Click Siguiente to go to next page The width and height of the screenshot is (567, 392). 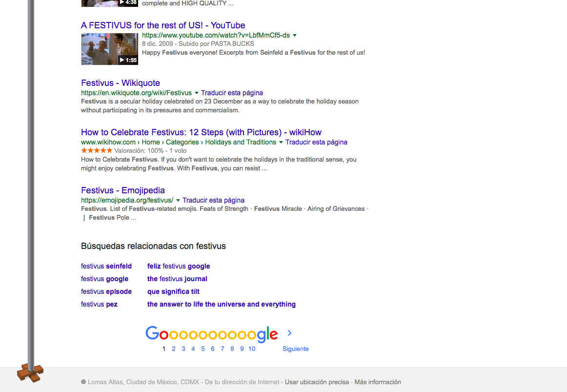point(295,349)
